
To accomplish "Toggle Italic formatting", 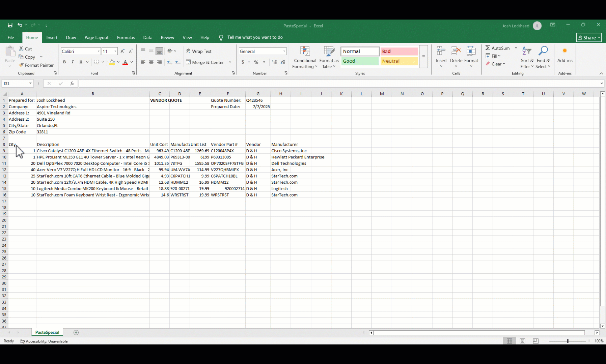I will [x=73, y=62].
